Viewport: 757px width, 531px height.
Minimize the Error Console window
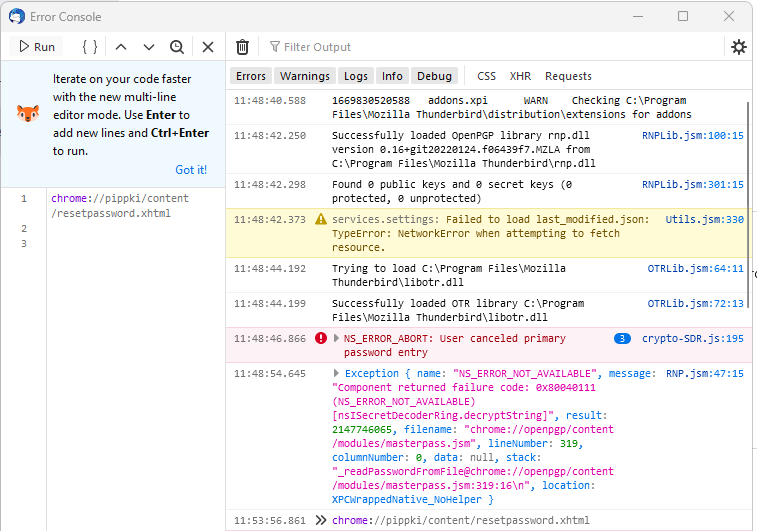(x=638, y=16)
